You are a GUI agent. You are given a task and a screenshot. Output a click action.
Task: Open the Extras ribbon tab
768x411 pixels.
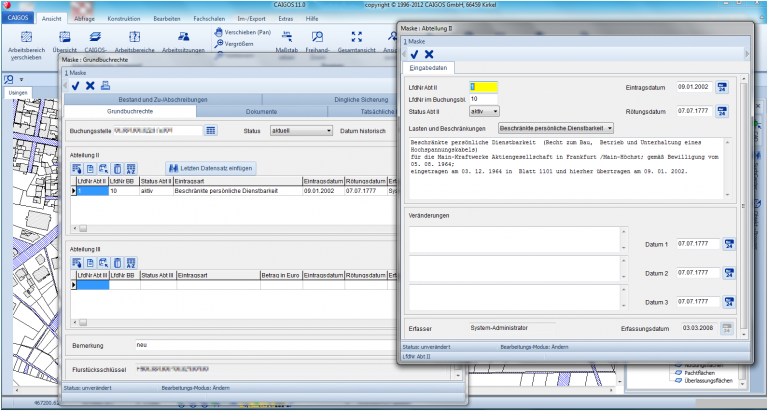[286, 19]
